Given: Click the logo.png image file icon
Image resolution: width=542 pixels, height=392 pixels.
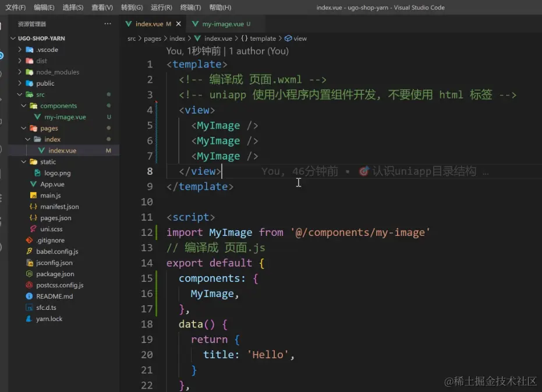Looking at the screenshot, I should 37,172.
